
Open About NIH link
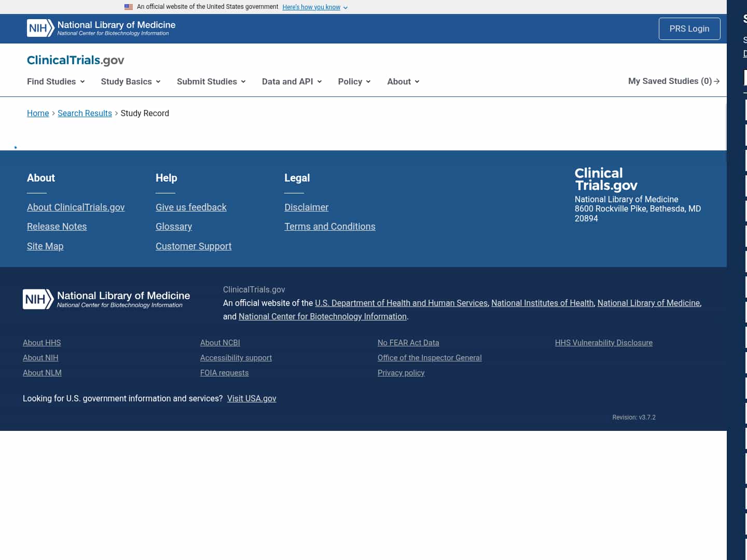coord(40,358)
